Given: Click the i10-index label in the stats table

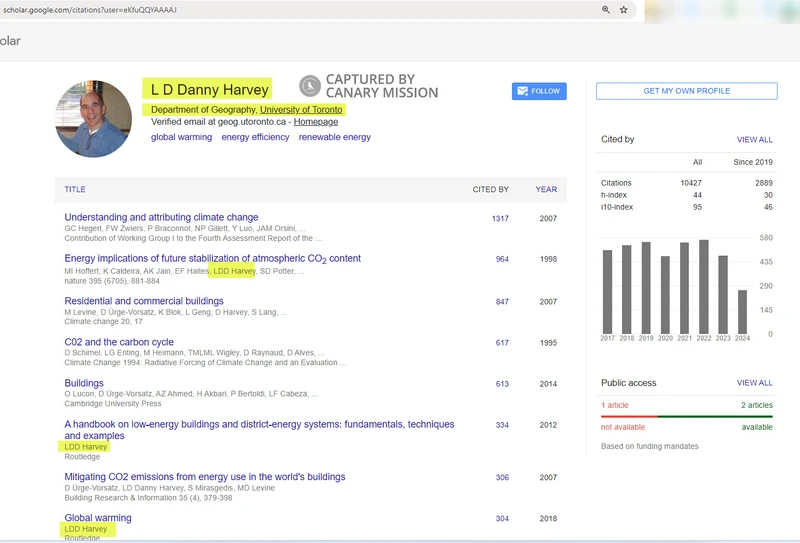Looking at the screenshot, I should click(x=617, y=207).
